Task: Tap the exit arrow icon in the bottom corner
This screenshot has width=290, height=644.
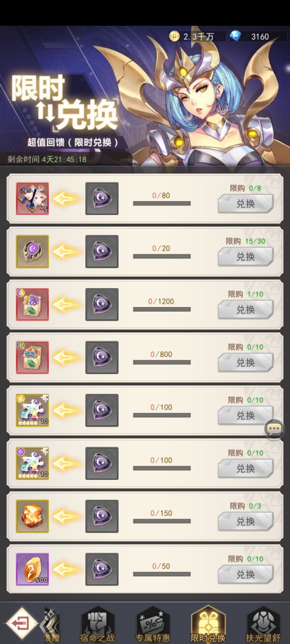Action: (x=20, y=623)
